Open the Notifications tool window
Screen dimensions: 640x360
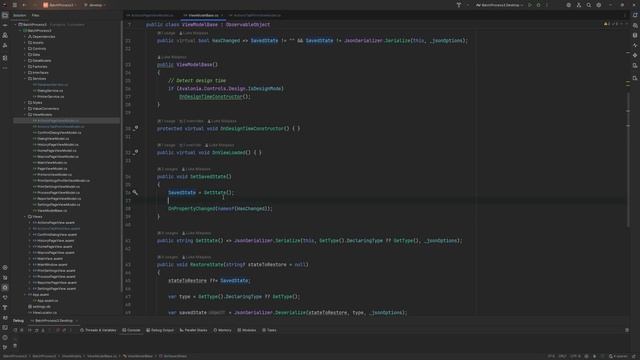pos(635,15)
